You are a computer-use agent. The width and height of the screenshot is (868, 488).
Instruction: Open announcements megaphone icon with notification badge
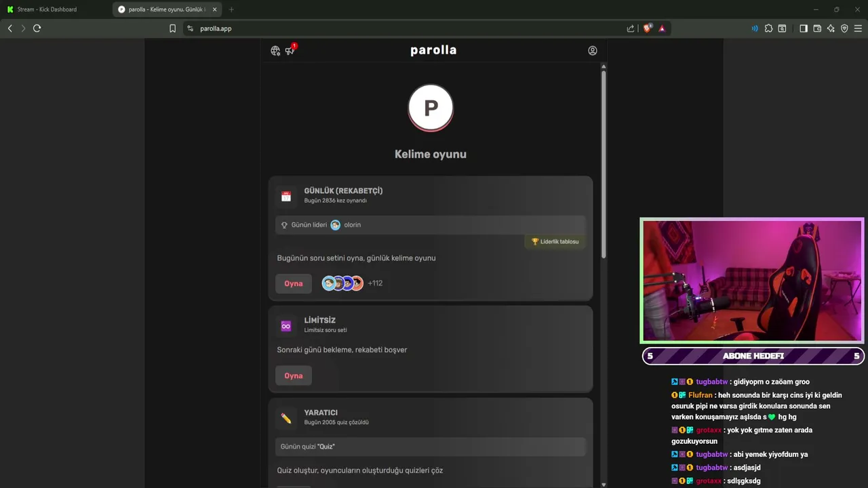[290, 50]
